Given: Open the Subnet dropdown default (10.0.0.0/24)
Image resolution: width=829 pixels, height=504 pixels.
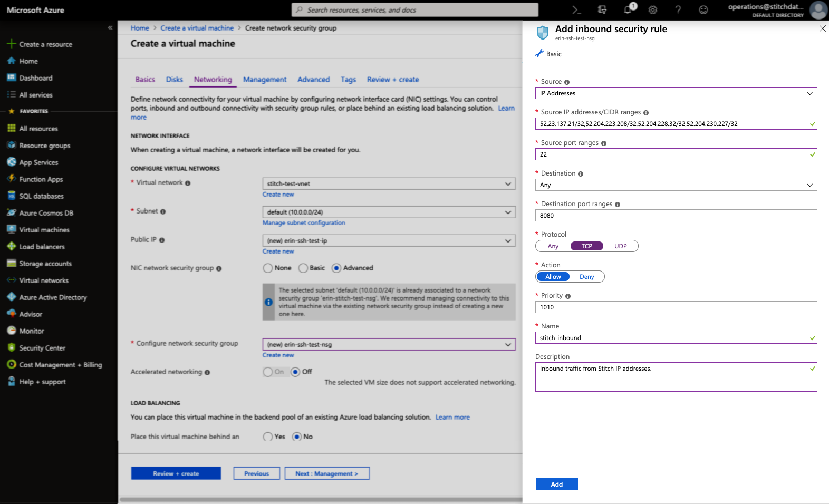Looking at the screenshot, I should (x=389, y=212).
